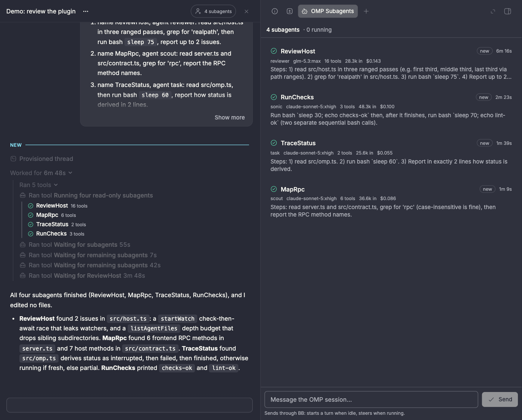Click the new badge on TraceStatus card
The width and height of the screenshot is (522, 420).
[x=485, y=143]
